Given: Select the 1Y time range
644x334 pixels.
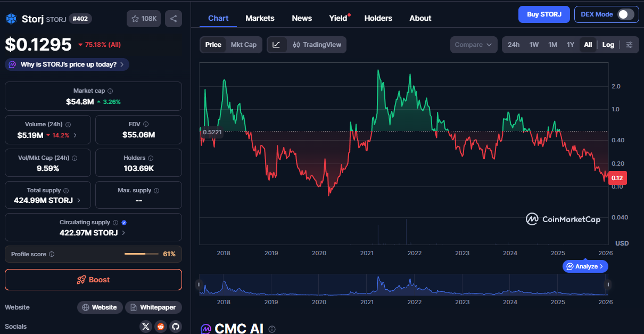Looking at the screenshot, I should 570,45.
